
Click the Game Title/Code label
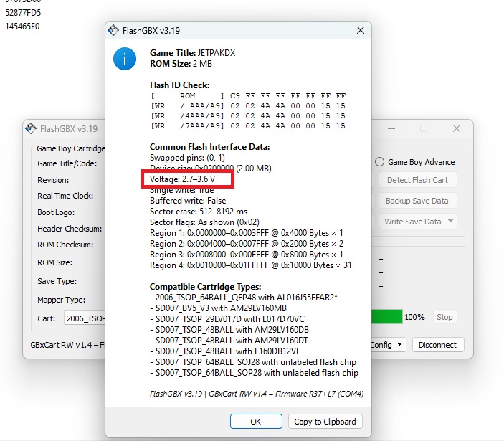click(67, 163)
